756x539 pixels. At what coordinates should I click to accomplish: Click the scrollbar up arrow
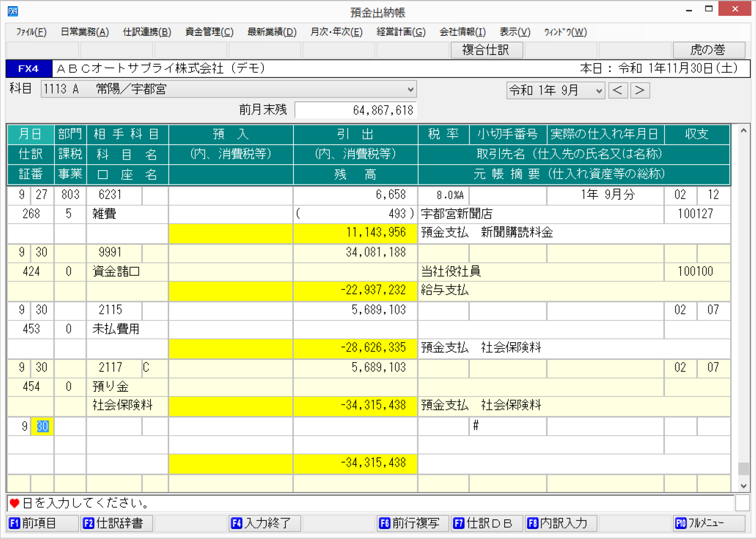[x=743, y=130]
